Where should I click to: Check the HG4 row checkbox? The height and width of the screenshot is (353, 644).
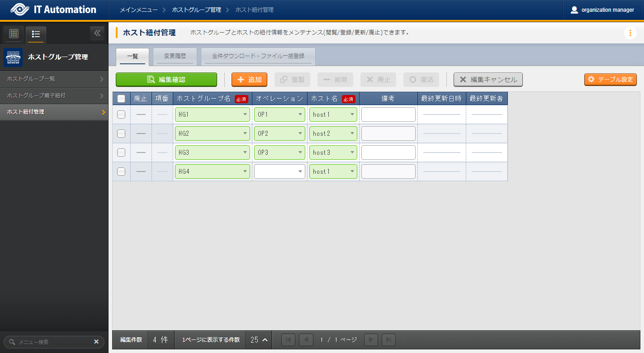121,172
